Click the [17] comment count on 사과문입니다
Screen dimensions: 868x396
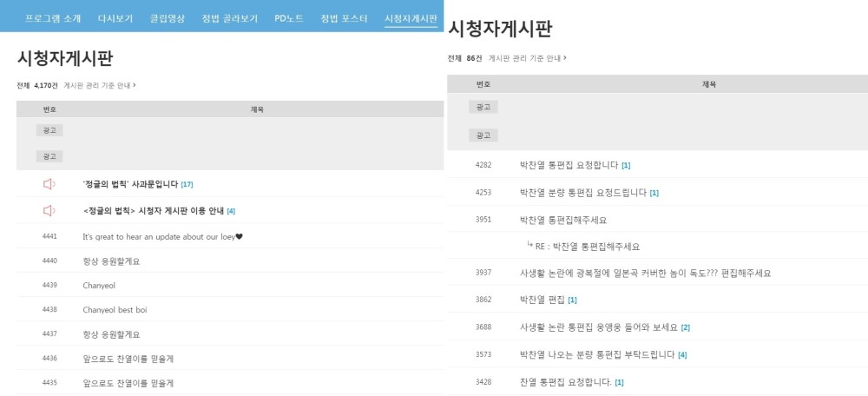click(x=187, y=184)
